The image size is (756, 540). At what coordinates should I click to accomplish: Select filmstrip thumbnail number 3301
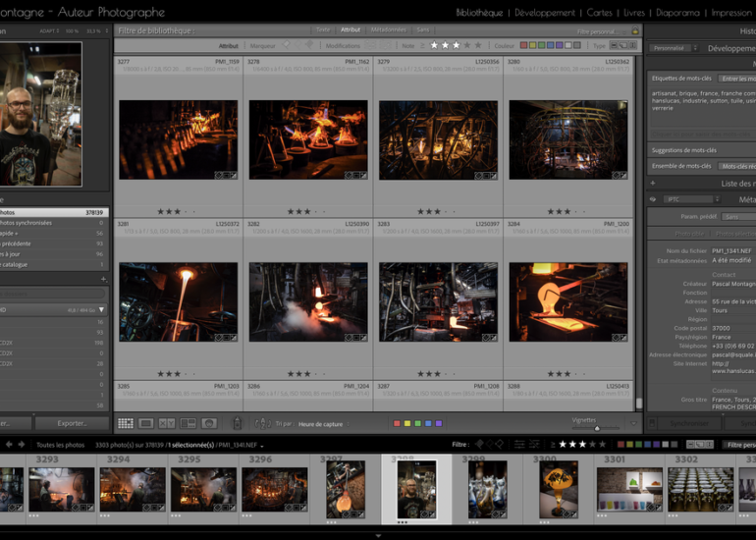[628, 488]
